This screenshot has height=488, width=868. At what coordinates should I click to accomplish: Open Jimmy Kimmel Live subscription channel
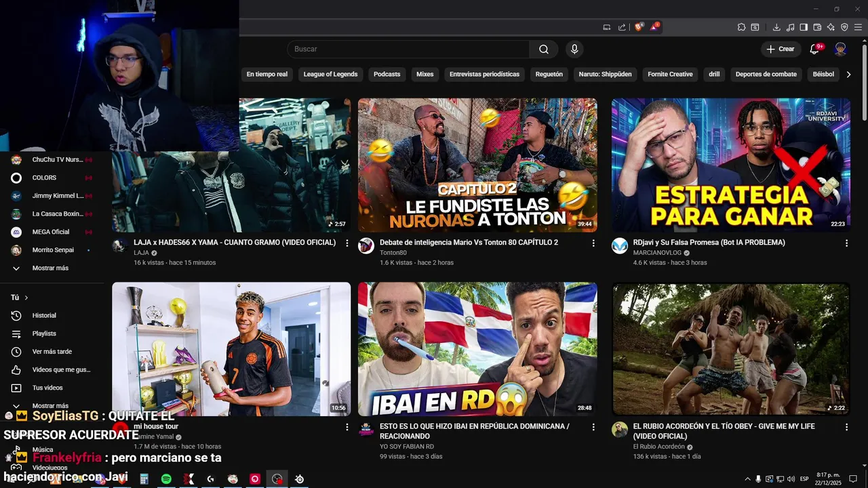tap(51, 196)
